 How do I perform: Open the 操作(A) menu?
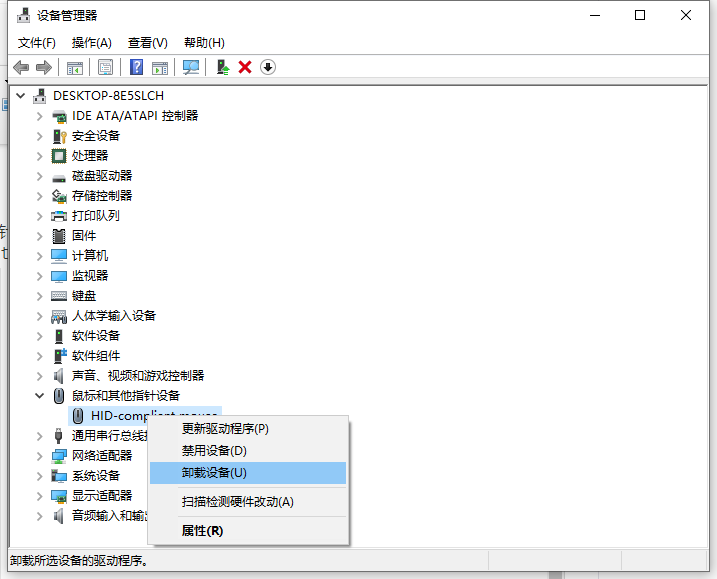point(92,42)
